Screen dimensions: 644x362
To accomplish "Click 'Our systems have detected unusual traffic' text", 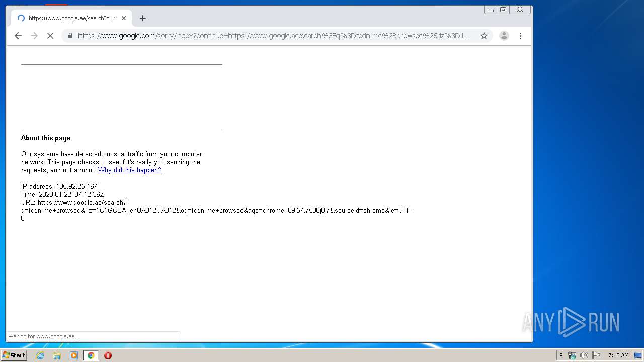I will point(84,154).
